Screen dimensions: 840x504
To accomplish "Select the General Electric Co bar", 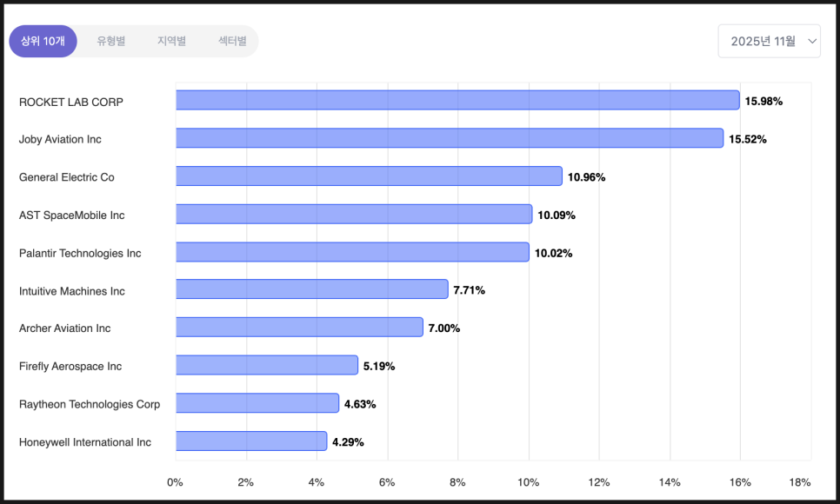I will 369,176.
